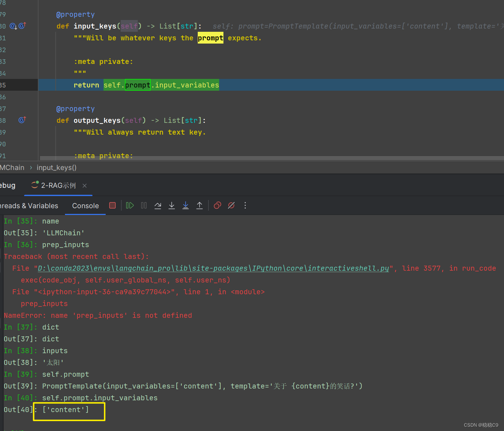Click the Traceback header line
The image size is (504, 431).
[76, 256]
